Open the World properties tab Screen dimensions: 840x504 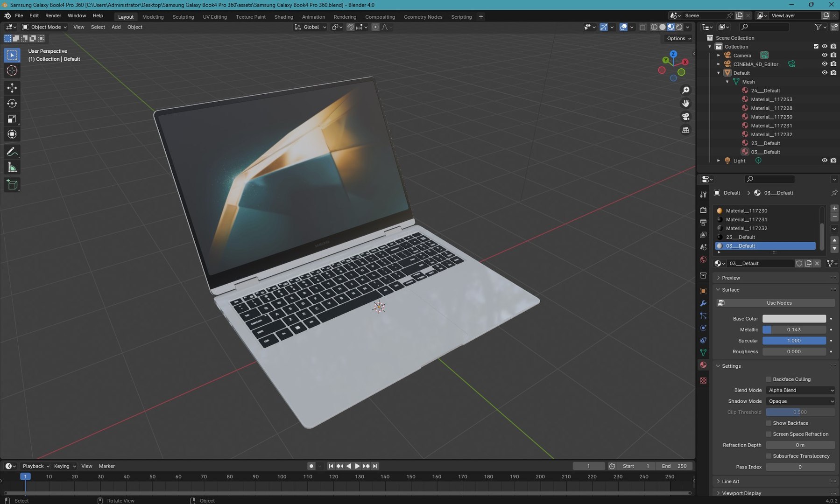703,259
